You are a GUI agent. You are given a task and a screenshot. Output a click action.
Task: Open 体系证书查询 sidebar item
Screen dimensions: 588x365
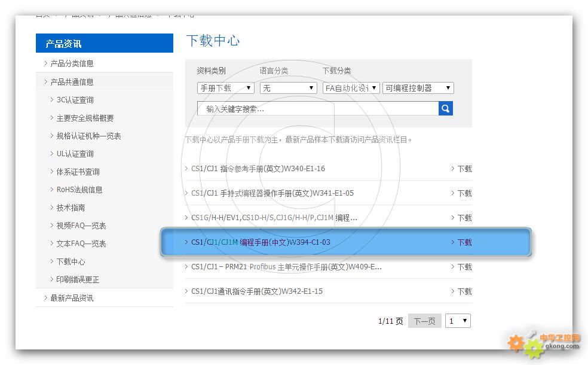[x=78, y=172]
